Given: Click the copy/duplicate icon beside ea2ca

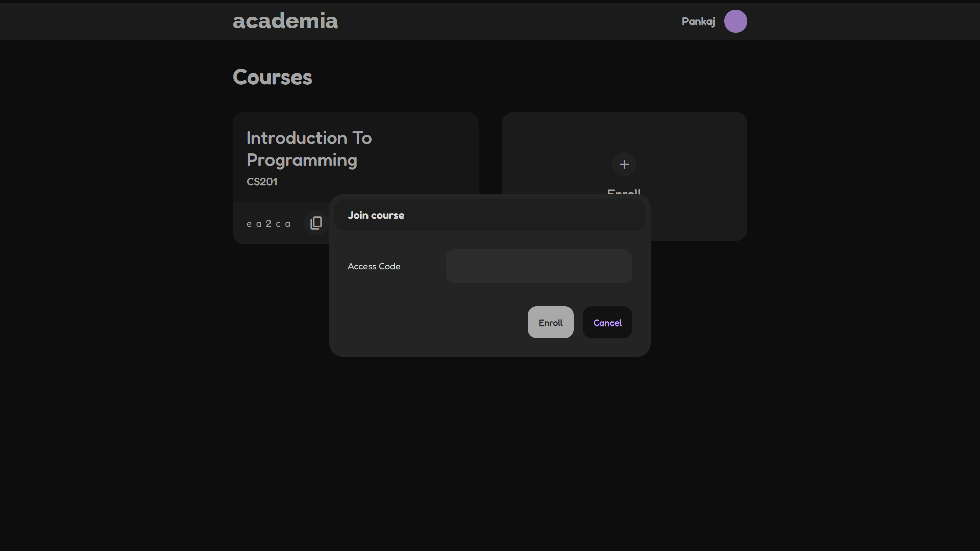Looking at the screenshot, I should [x=315, y=222].
